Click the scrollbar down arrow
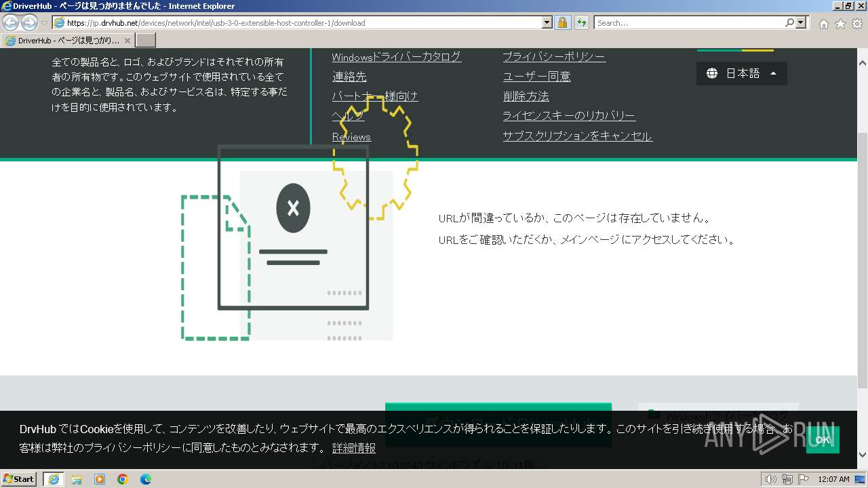This screenshot has height=488, width=868. tap(863, 455)
